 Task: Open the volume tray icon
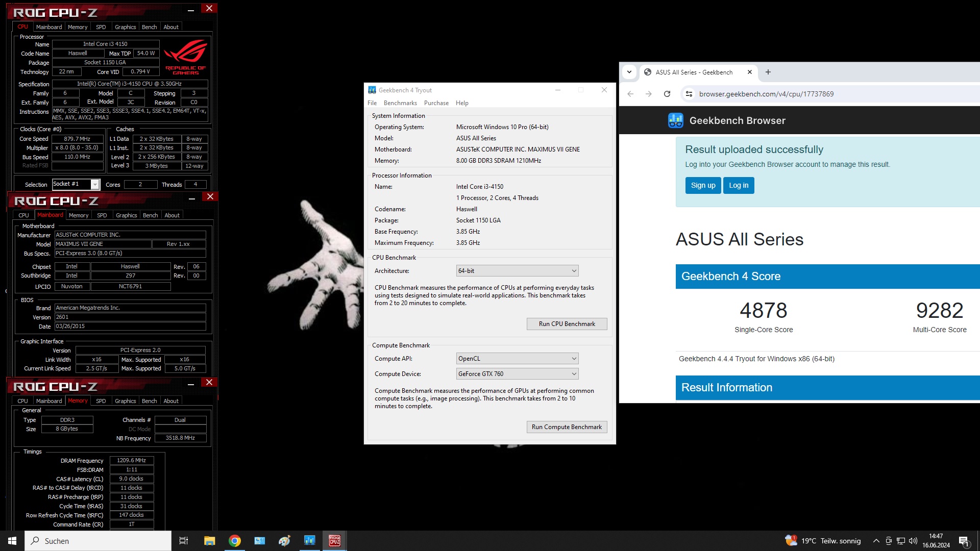click(913, 541)
